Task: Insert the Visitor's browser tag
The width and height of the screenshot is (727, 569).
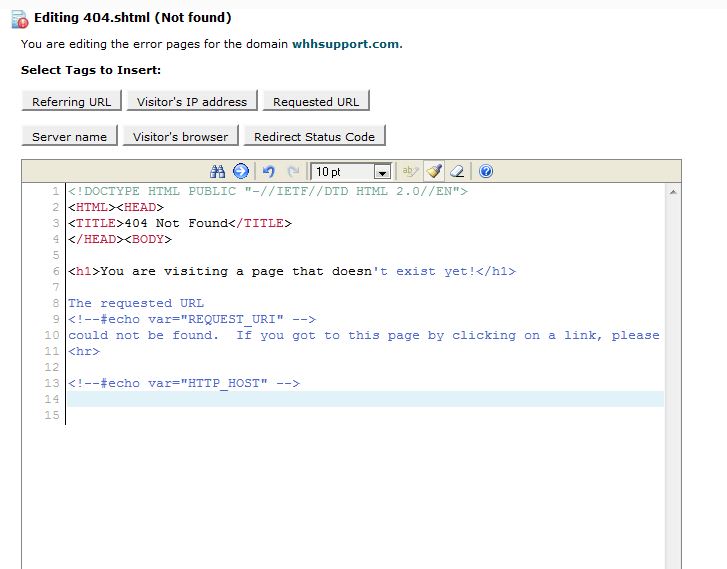Action: [181, 136]
